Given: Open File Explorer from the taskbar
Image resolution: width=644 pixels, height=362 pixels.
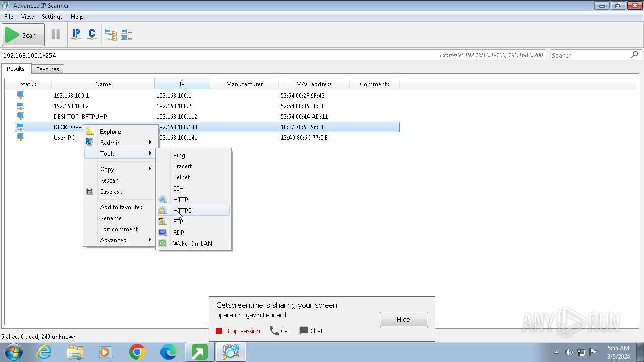Looking at the screenshot, I should pyautogui.click(x=75, y=352).
